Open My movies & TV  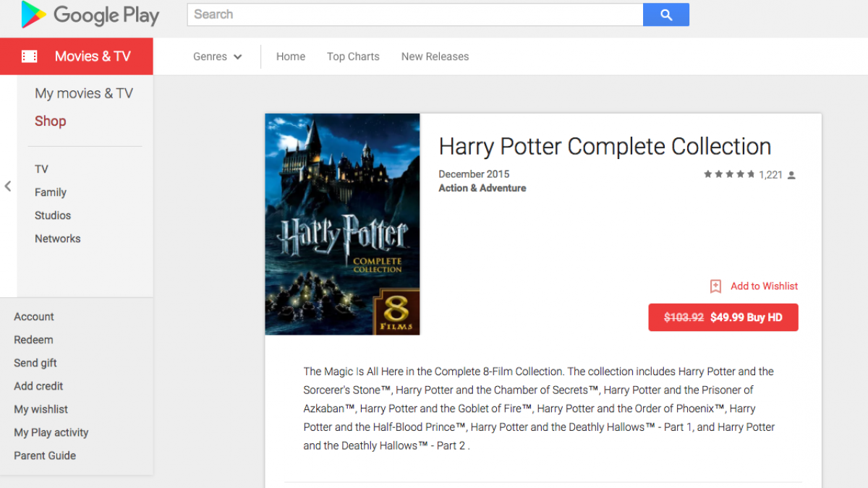(84, 93)
